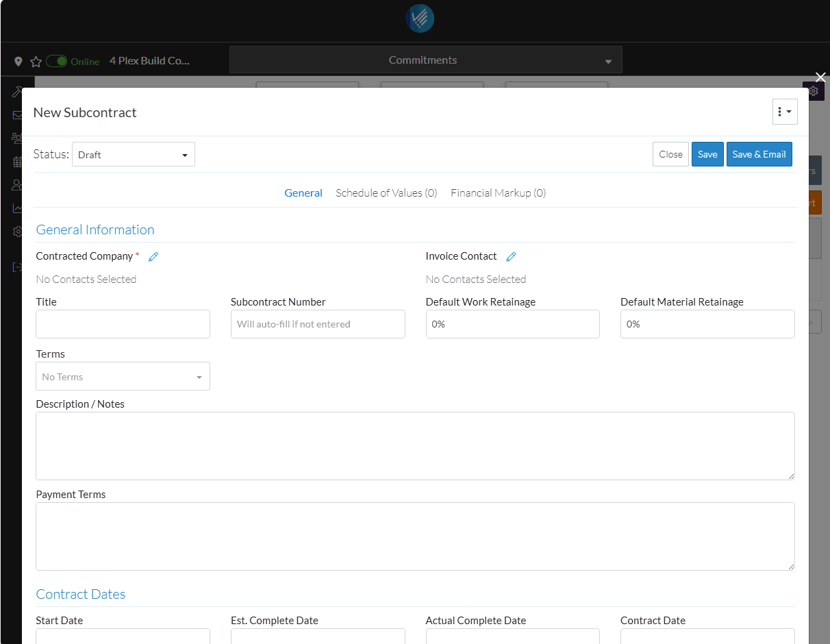Viewport: 830px width, 644px height.
Task: Click the gear icon behind the dialog
Action: point(814,91)
